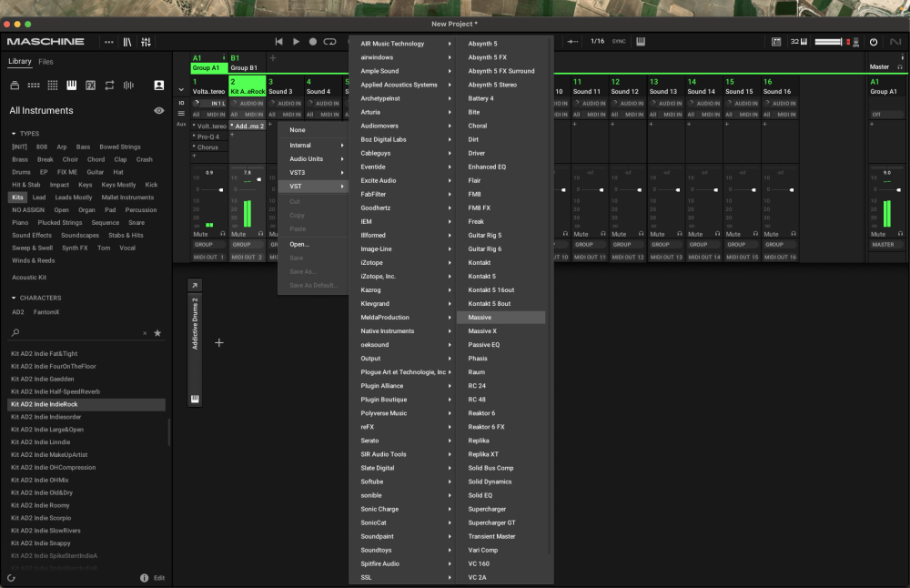The height and width of the screenshot is (588, 910).
Task: Select the One-shots waveform icon
Action: 128,85
